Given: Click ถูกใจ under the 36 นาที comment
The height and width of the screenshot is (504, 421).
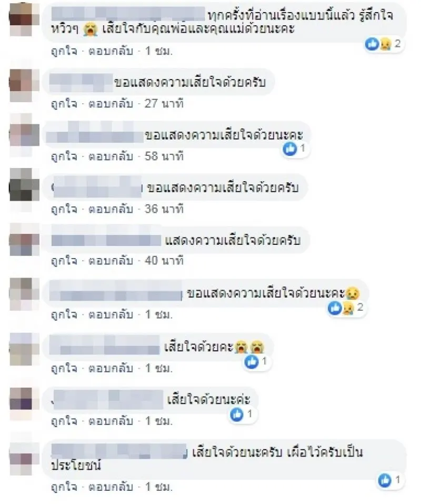Looking at the screenshot, I should (x=64, y=209).
